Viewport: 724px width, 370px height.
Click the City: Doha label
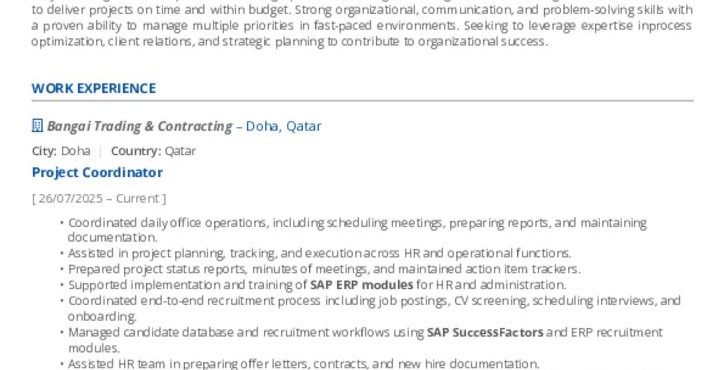coord(61,151)
